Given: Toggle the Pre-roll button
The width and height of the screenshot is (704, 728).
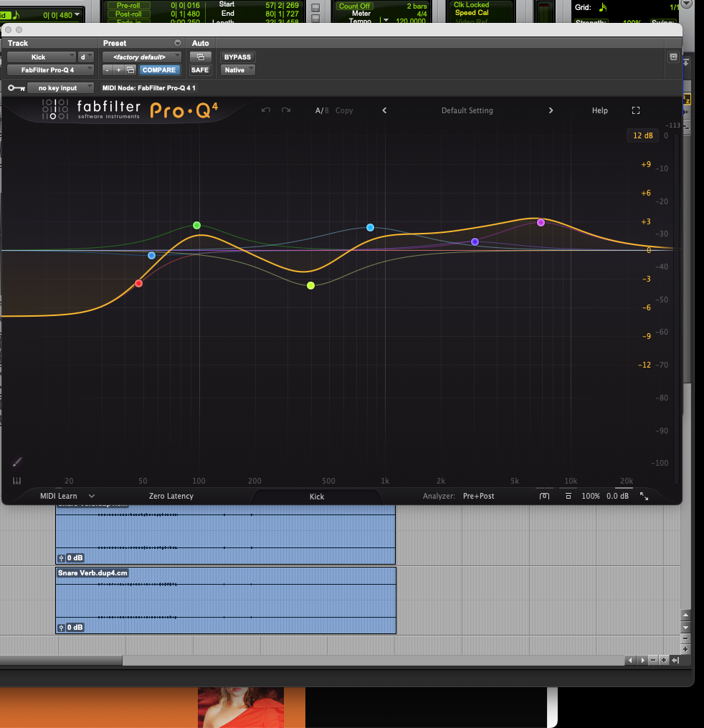Looking at the screenshot, I should click(128, 6).
